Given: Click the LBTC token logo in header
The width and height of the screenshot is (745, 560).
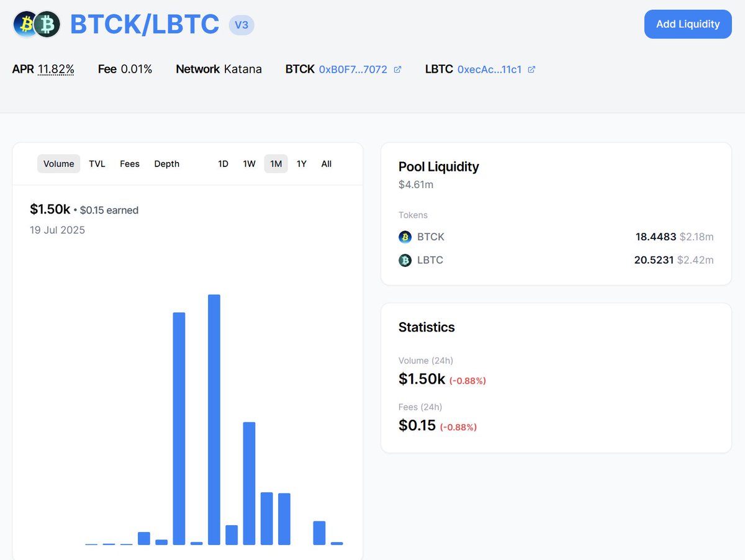Looking at the screenshot, I should (47, 24).
